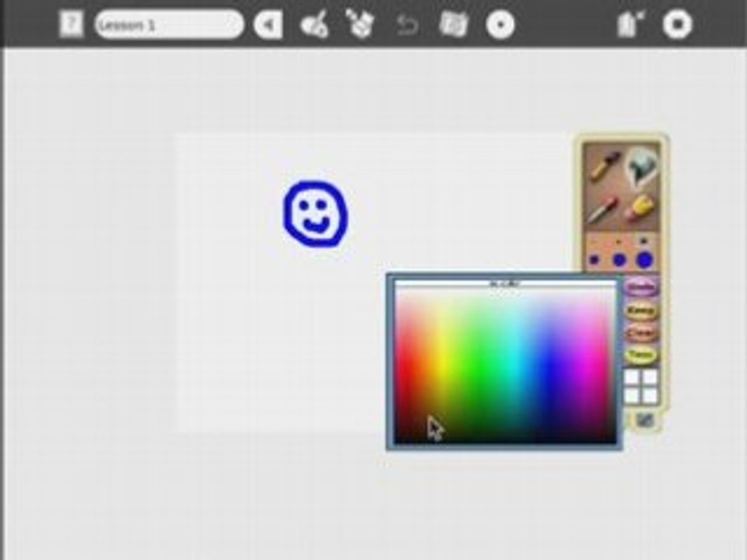
Task: Choose the middle brush size in bottom row
Action: [x=619, y=260]
